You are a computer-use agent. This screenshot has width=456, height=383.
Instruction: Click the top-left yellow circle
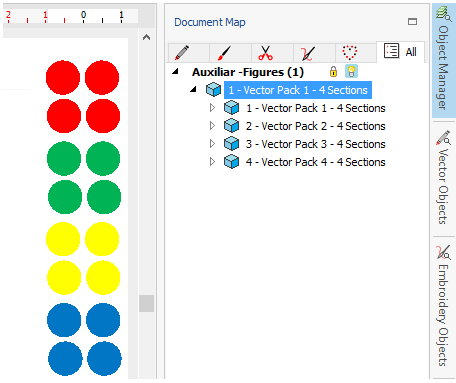63,239
